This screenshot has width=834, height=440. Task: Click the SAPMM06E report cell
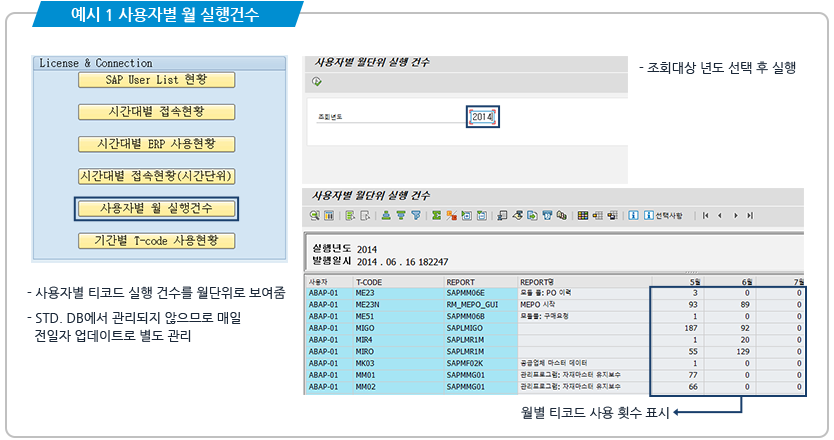[481, 293]
